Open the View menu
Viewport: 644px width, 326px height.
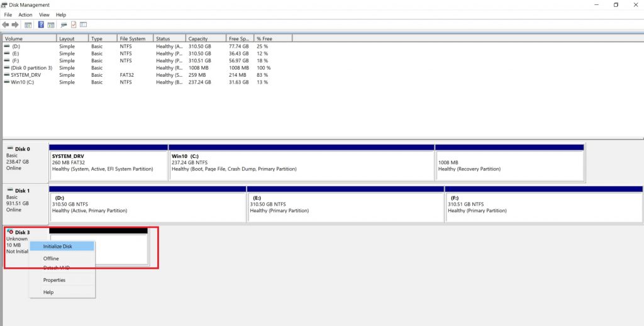coord(45,15)
